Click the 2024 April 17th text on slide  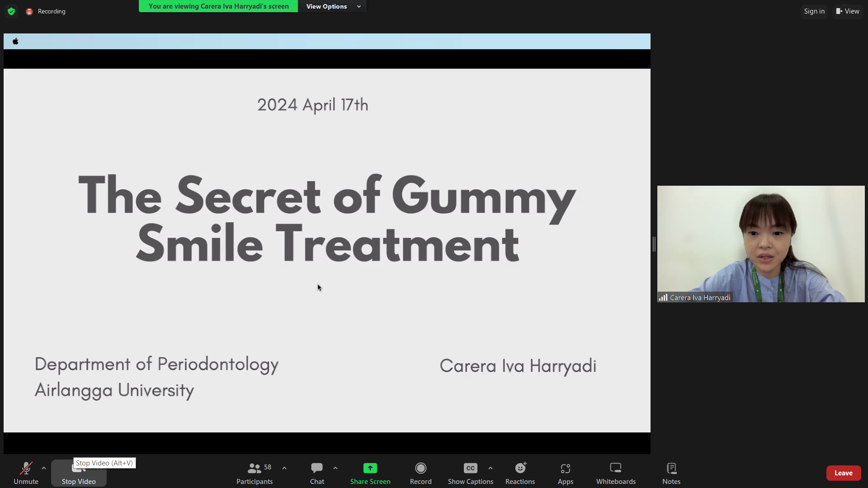click(x=313, y=105)
